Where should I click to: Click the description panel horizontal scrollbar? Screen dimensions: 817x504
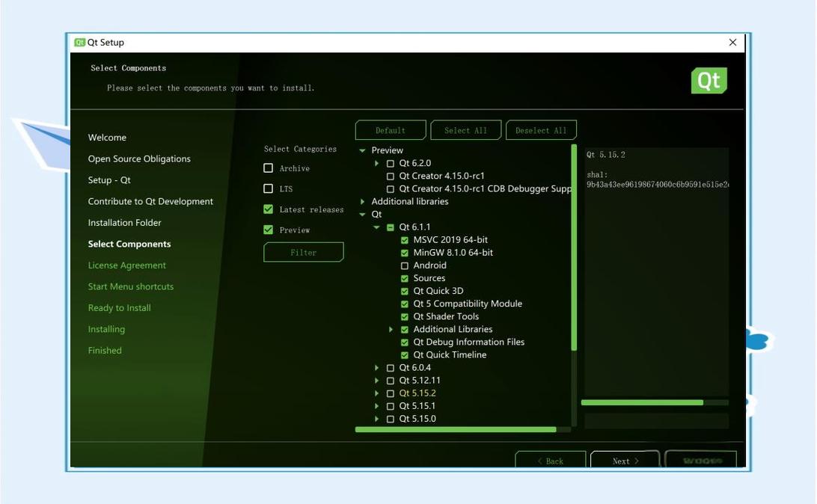(x=642, y=402)
